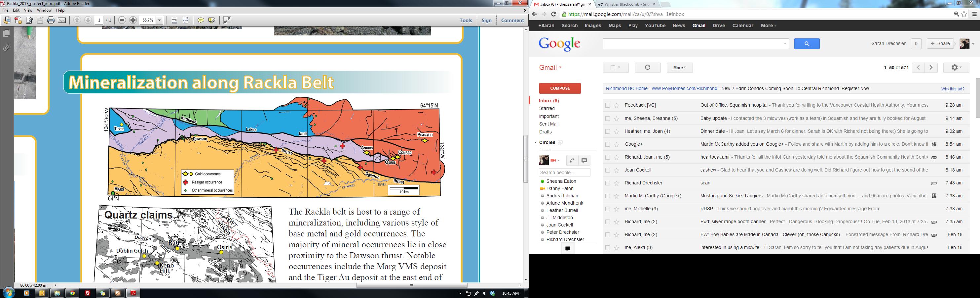Open the Window menu in Adobe Reader

(44, 10)
